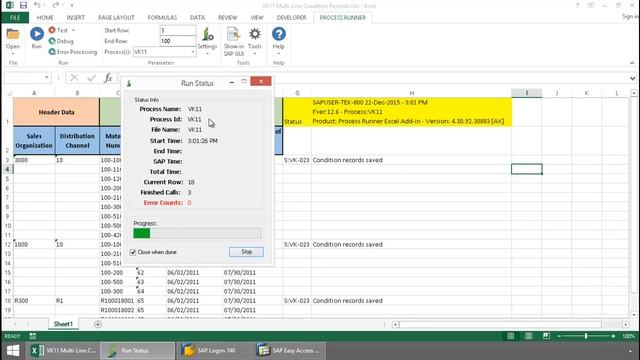Screen dimensions: 640x360
Task: Open the FILE tab
Action: tap(15, 18)
